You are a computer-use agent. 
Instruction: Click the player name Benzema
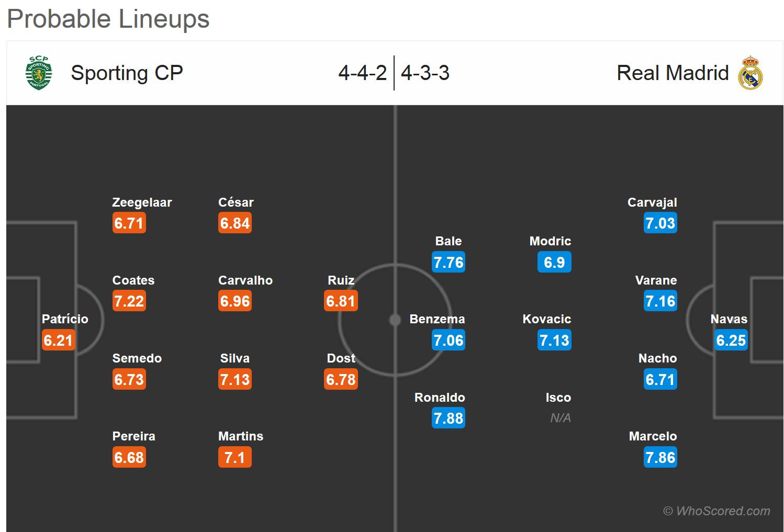[x=437, y=319]
